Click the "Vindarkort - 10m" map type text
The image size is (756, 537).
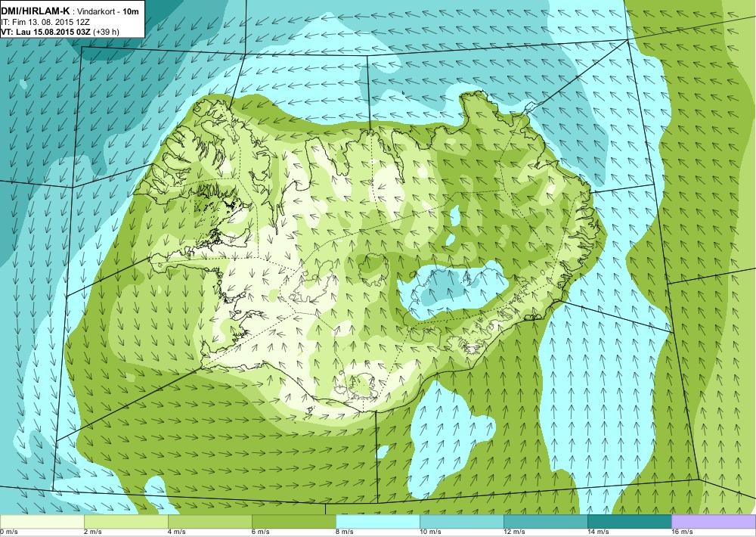pyautogui.click(x=109, y=11)
